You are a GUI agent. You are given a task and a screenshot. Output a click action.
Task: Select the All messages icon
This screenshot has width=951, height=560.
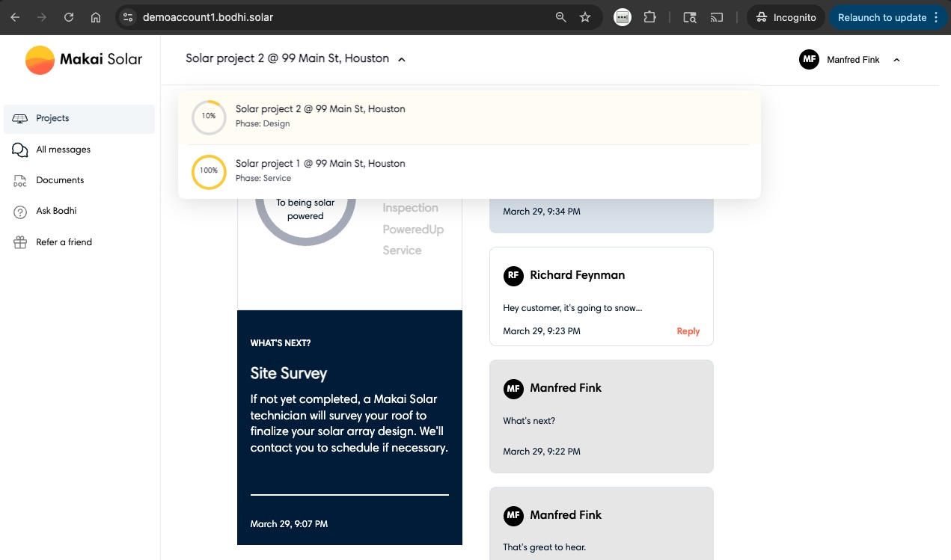[19, 150]
